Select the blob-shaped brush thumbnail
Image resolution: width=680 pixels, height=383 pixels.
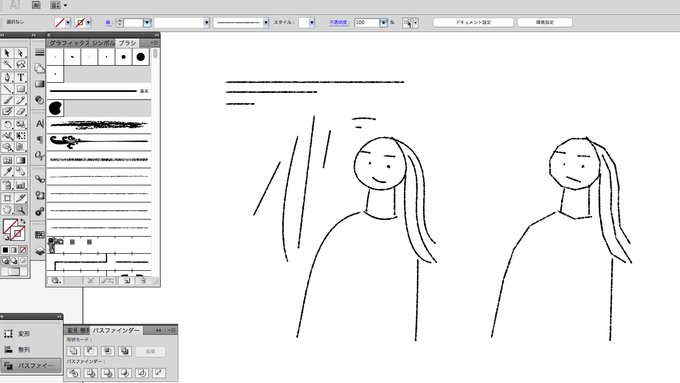coord(56,108)
